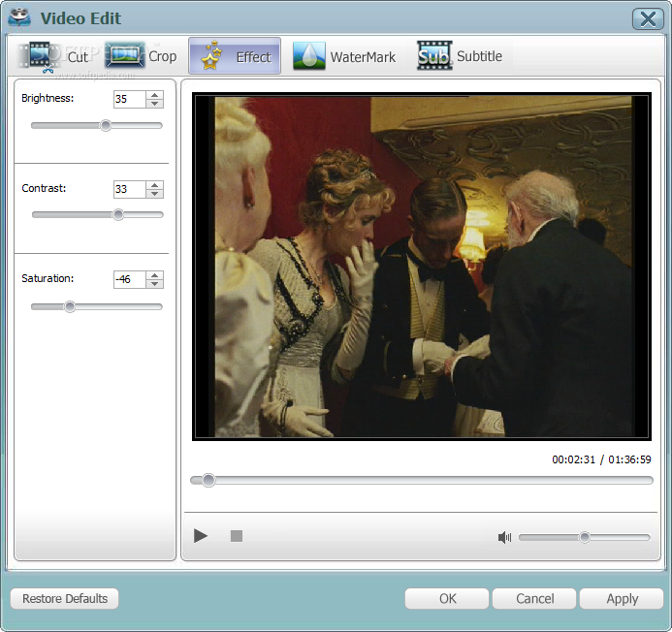The image size is (672, 632).
Task: Increase Contrast with the up arrow
Action: coord(155,185)
